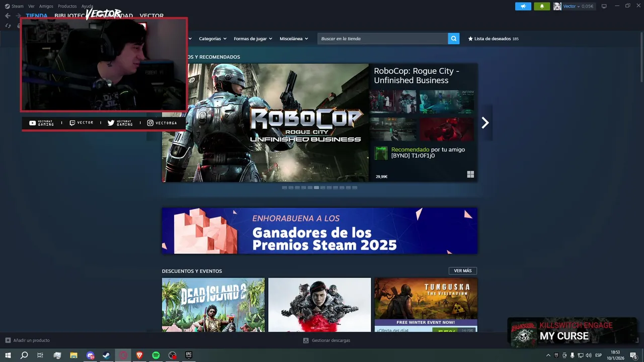Image resolution: width=644 pixels, height=362 pixels.
Task: Open the Amigos menu
Action: (x=46, y=6)
